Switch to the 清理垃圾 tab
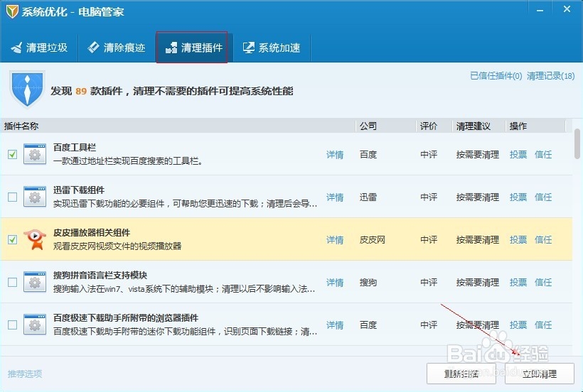Image resolution: width=583 pixels, height=392 pixels. coord(39,48)
